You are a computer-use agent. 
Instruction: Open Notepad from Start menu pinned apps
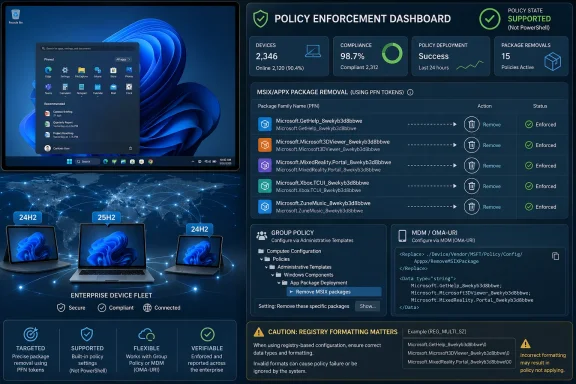point(81,88)
